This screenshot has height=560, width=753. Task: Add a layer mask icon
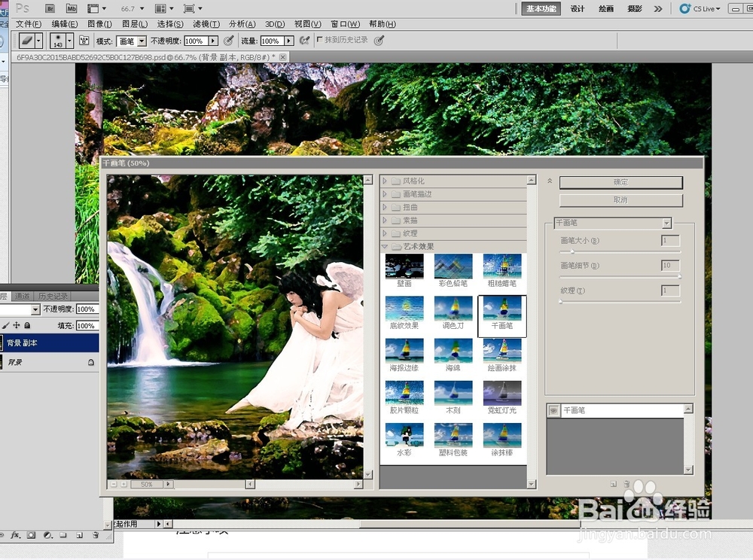click(31, 534)
